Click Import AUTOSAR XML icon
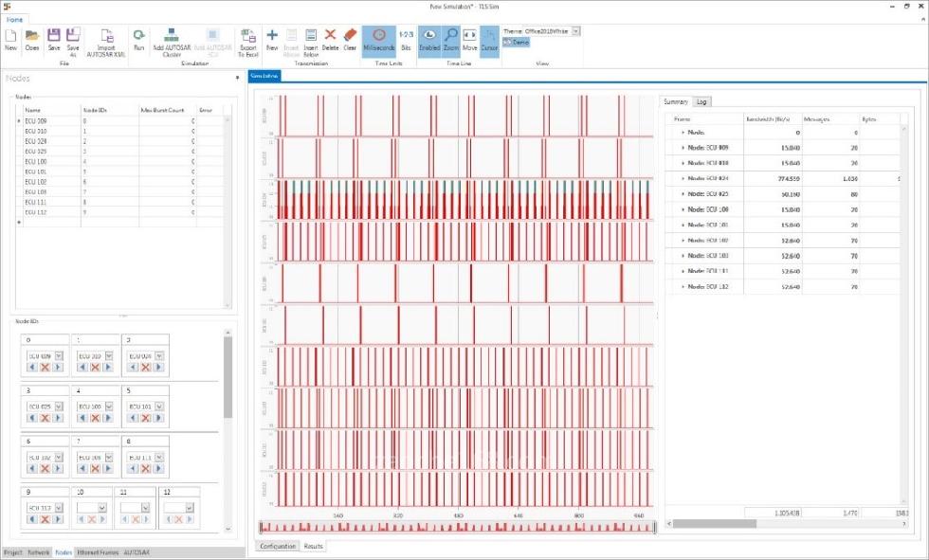 (106, 38)
